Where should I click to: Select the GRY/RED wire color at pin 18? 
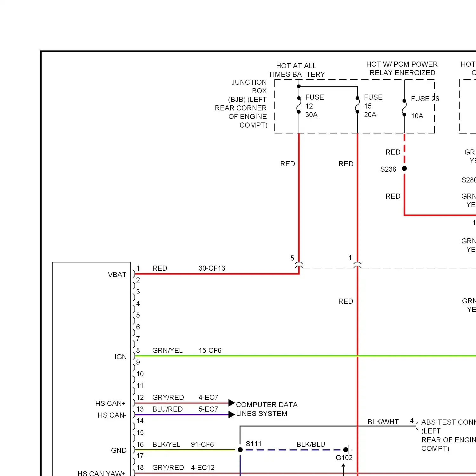(168, 468)
